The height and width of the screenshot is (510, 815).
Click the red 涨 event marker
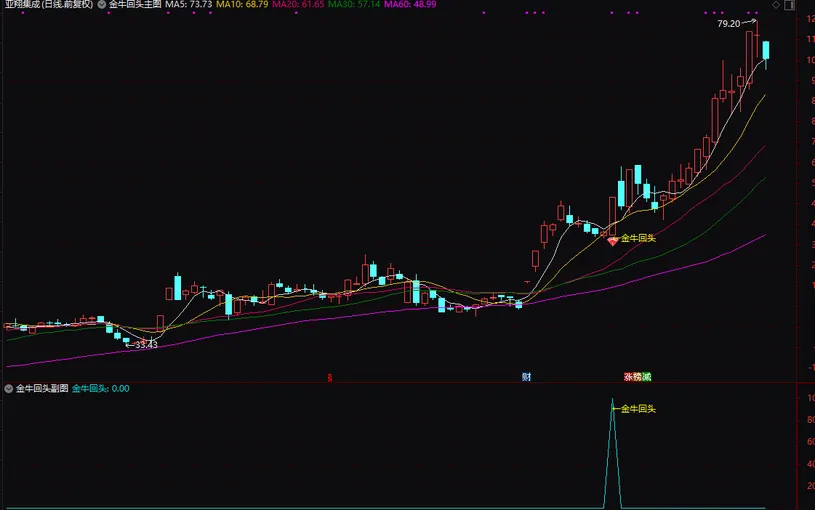(628, 377)
